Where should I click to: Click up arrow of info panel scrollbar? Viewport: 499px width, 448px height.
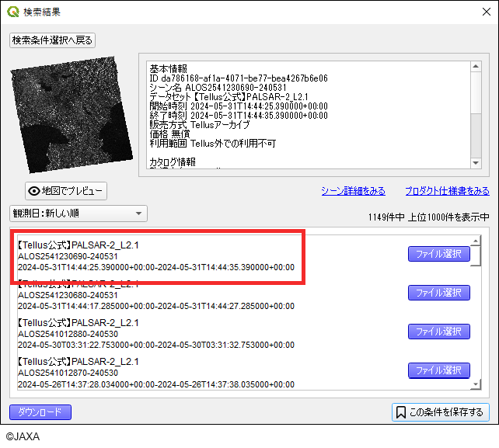[x=476, y=66]
